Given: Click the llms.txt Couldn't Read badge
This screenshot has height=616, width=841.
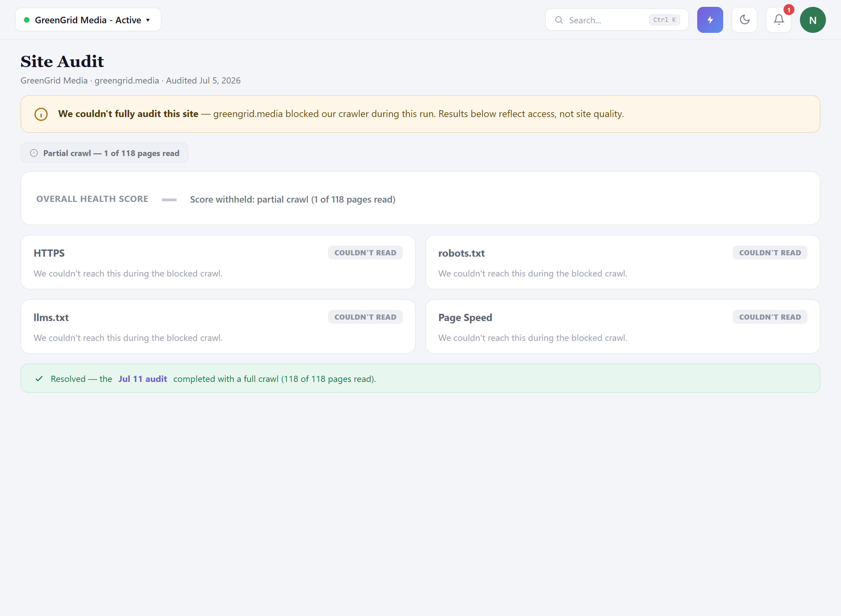Looking at the screenshot, I should pos(365,317).
